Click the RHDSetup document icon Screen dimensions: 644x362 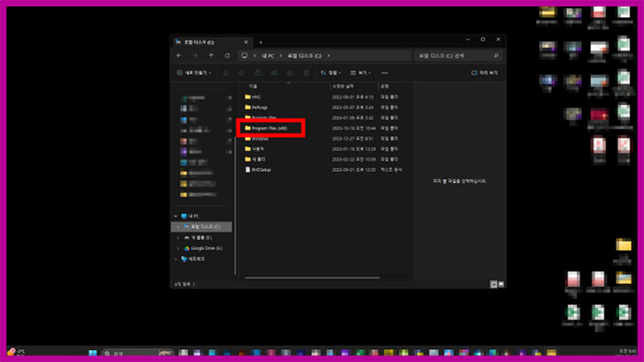click(x=247, y=169)
